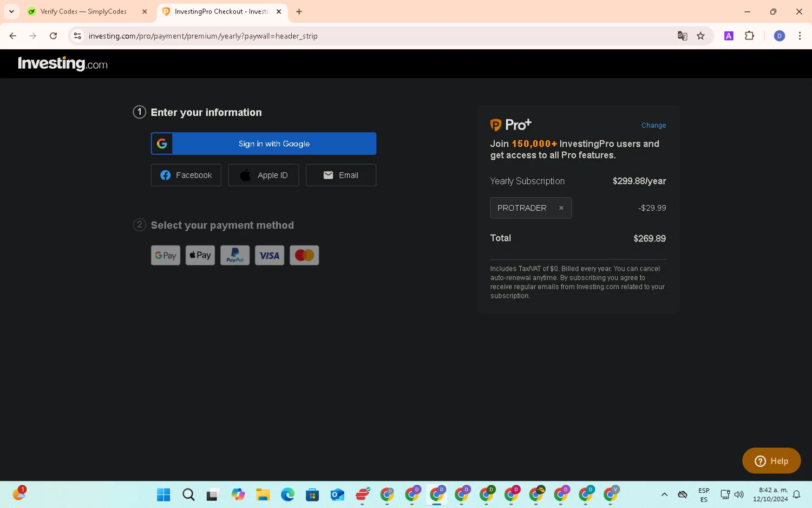The width and height of the screenshot is (812, 508).
Task: Go back to the previous page
Action: (x=13, y=36)
